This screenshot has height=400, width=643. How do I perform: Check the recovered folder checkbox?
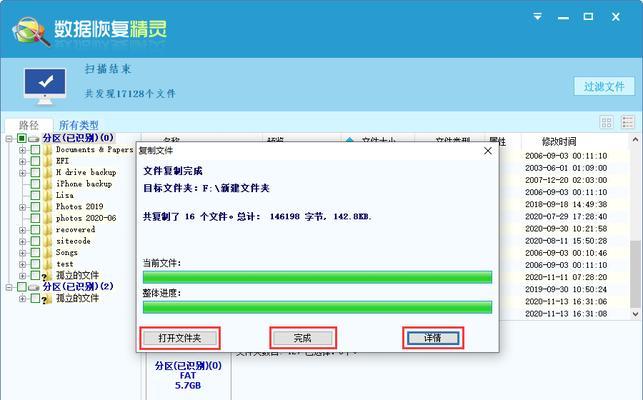(35, 230)
